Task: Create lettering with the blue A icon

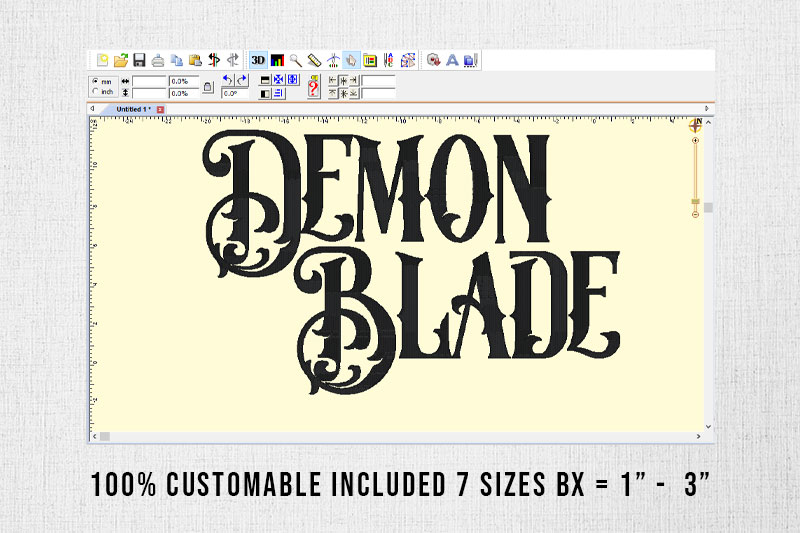Action: 452,60
